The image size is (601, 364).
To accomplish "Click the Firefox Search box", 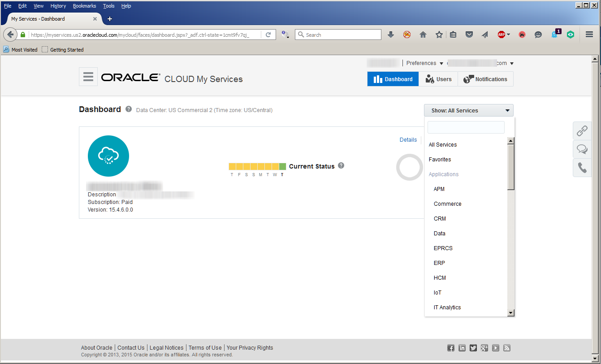I will click(338, 35).
